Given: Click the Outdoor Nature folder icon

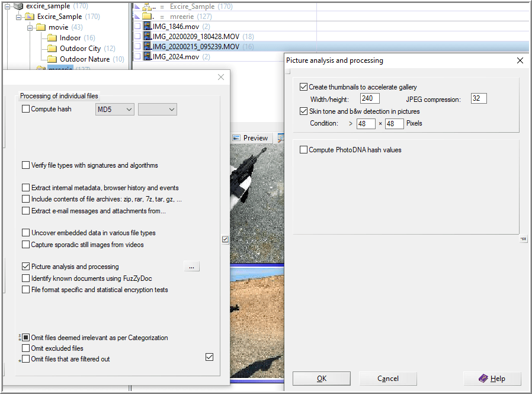Looking at the screenshot, I should point(52,59).
